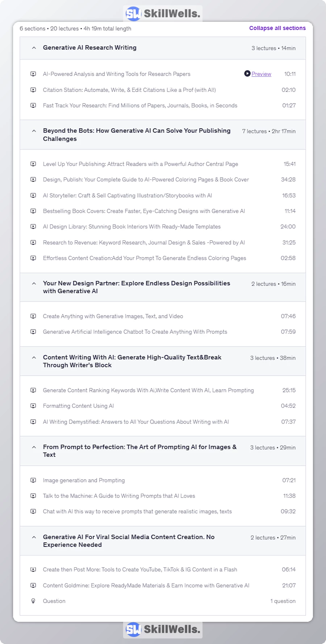
Task: Click the SkillWells logo at the top
Action: pyautogui.click(x=163, y=14)
